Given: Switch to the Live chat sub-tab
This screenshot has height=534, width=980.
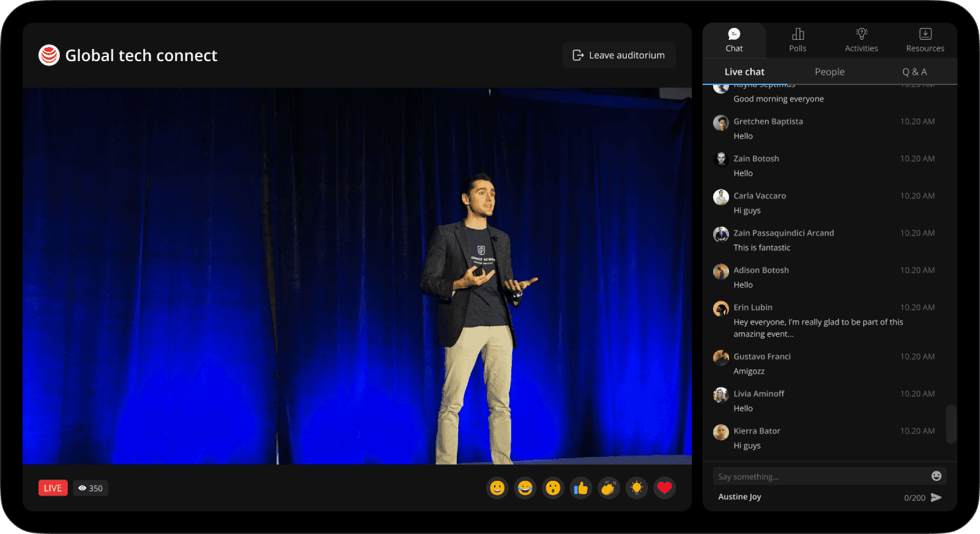Looking at the screenshot, I should 744,72.
